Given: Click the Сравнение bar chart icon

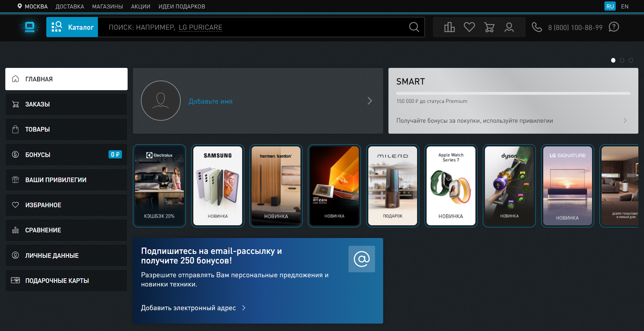Looking at the screenshot, I should (15, 230).
